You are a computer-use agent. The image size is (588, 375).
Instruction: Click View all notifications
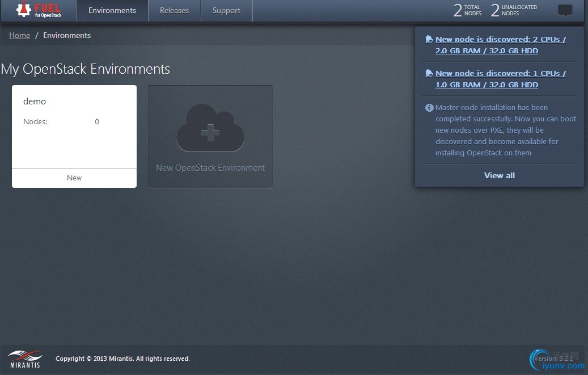[500, 175]
